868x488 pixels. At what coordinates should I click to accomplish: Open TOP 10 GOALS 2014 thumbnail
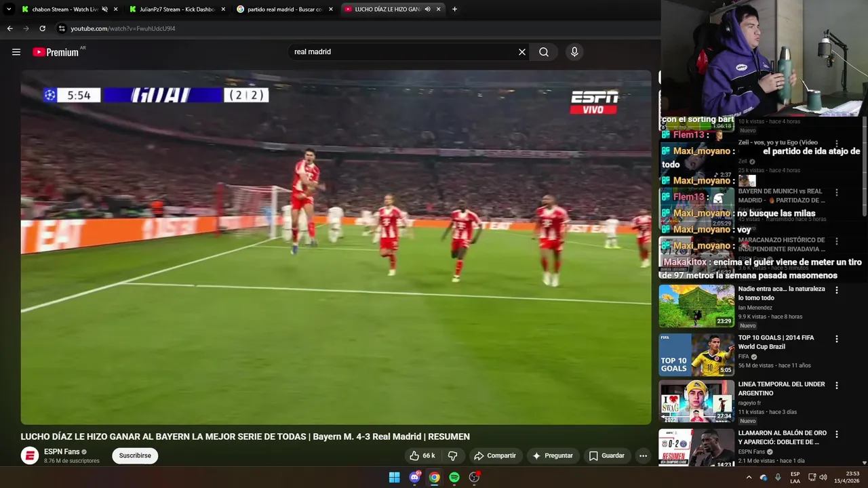(696, 354)
